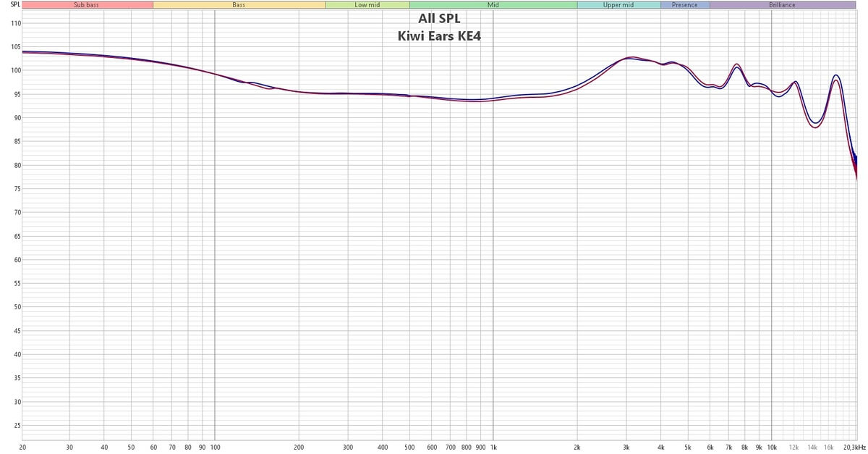Click the curve dip near 14k
Screen dimensions: 868x454
point(816,125)
